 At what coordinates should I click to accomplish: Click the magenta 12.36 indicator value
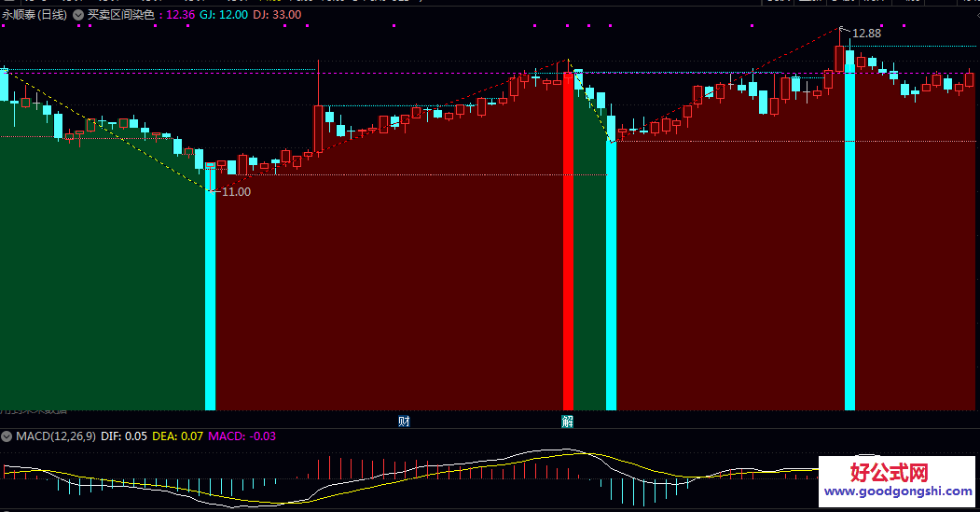pos(181,14)
